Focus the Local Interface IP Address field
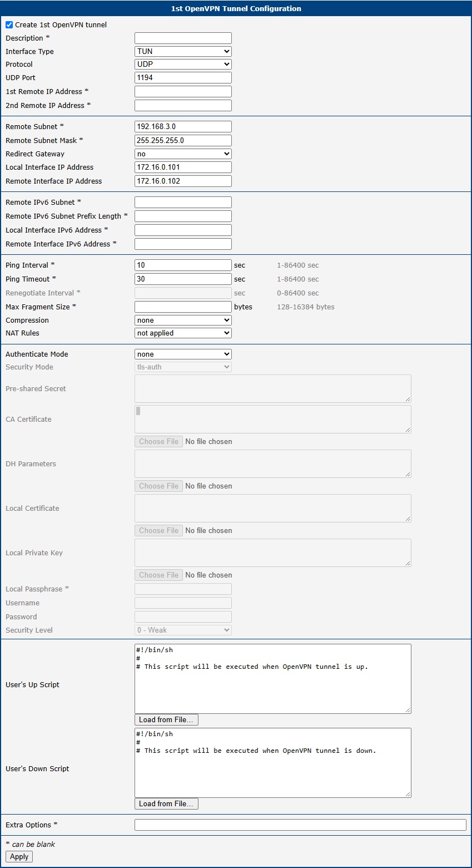Image resolution: width=472 pixels, height=868 pixels. point(183,167)
